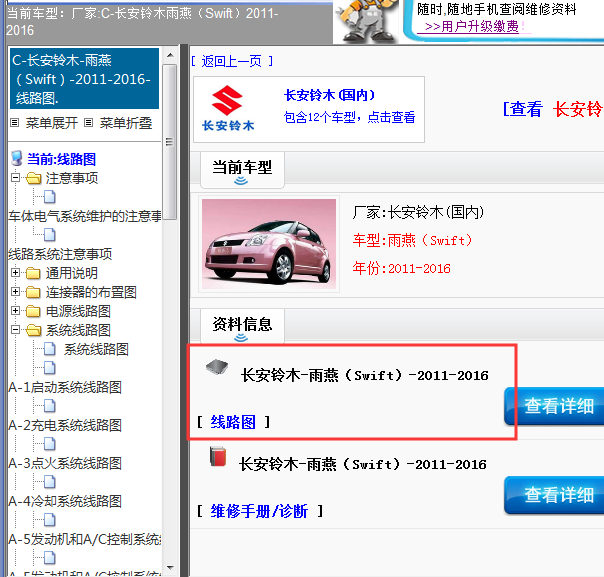Click the gray device icon beside 线路图 entry

coord(216,367)
